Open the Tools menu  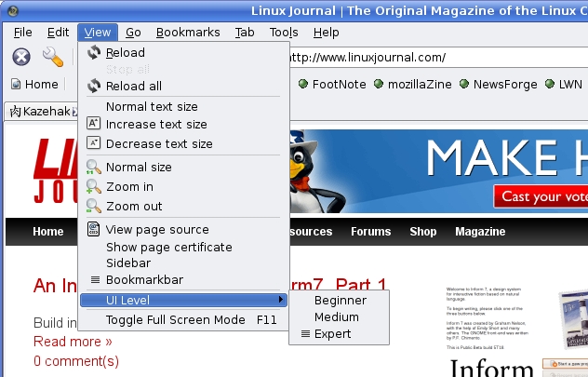pos(284,32)
